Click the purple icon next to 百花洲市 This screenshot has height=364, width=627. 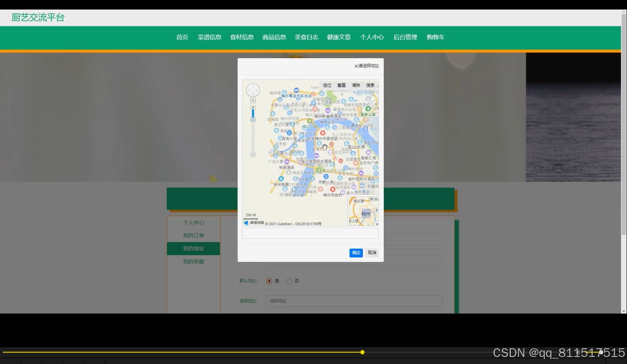coord(330,152)
